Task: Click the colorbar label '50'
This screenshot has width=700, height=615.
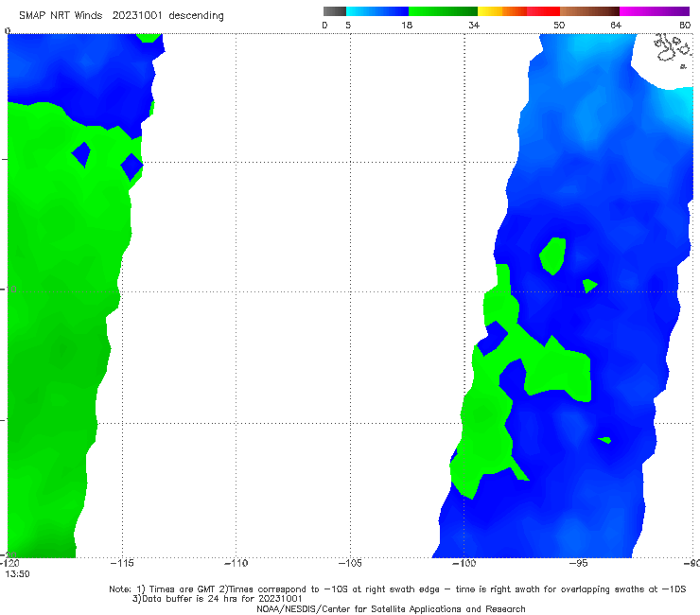Action: (559, 26)
